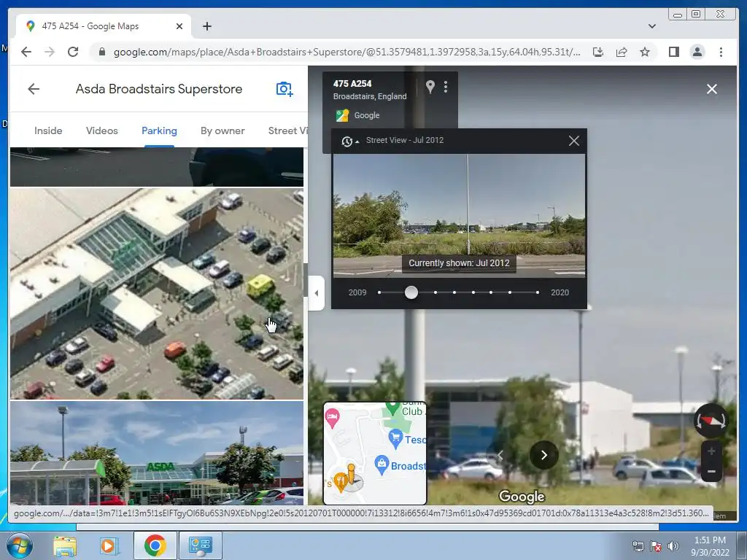Open Chrome three-dot menu
747x560 pixels.
pos(721,52)
